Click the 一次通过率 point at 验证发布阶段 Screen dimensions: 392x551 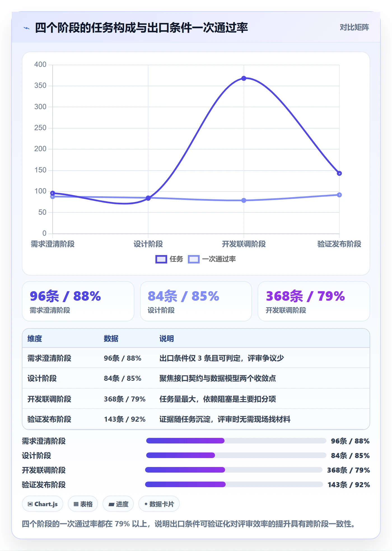(339, 195)
